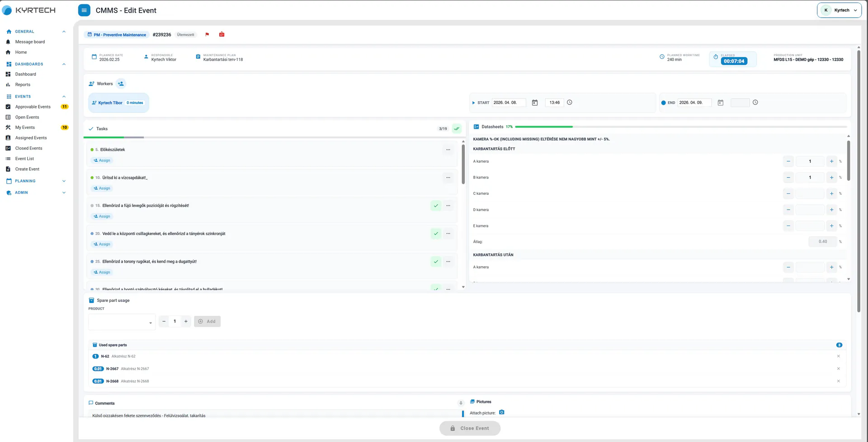
Task: Check off task 20 Vedd le a központi csillagkereket
Action: 436,234
